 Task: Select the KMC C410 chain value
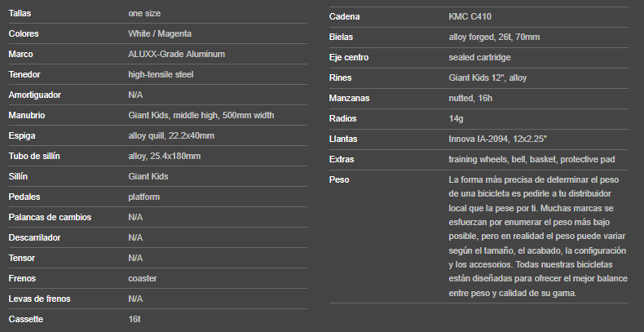470,17
